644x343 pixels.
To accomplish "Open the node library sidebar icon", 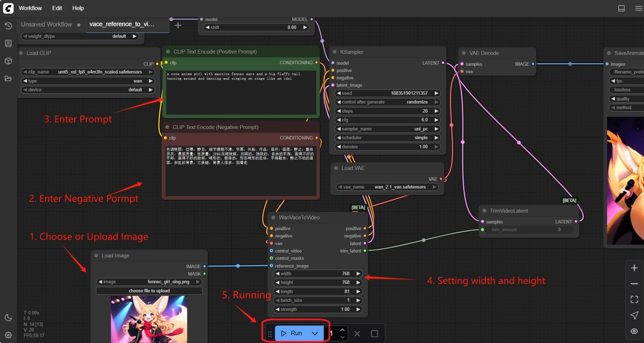I will point(8,44).
